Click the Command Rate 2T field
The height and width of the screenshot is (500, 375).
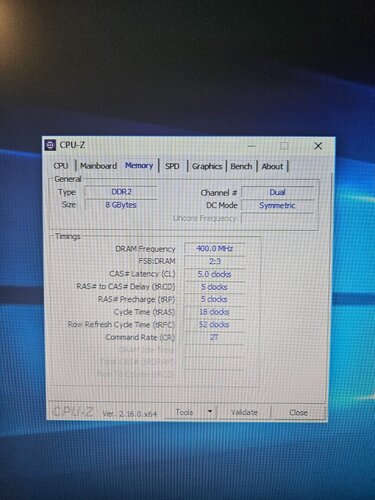pos(214,337)
